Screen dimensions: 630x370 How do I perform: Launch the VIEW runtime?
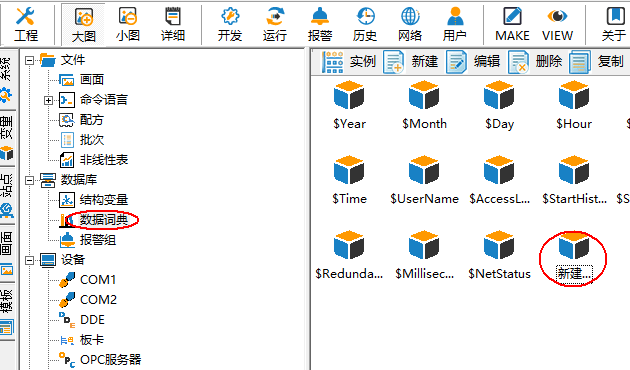click(x=557, y=24)
